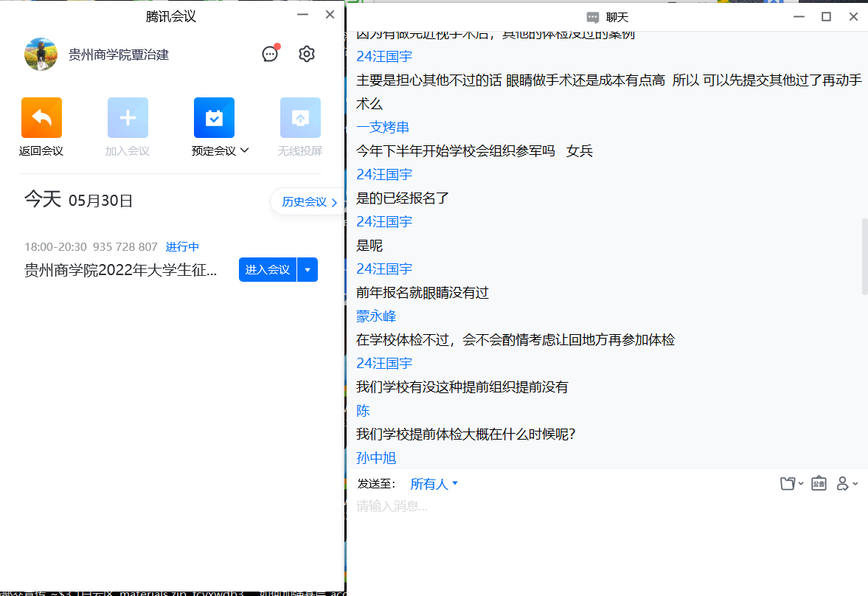Open the 发送至 所有人 recipient dropdown
This screenshot has width=868, height=596.
434,484
